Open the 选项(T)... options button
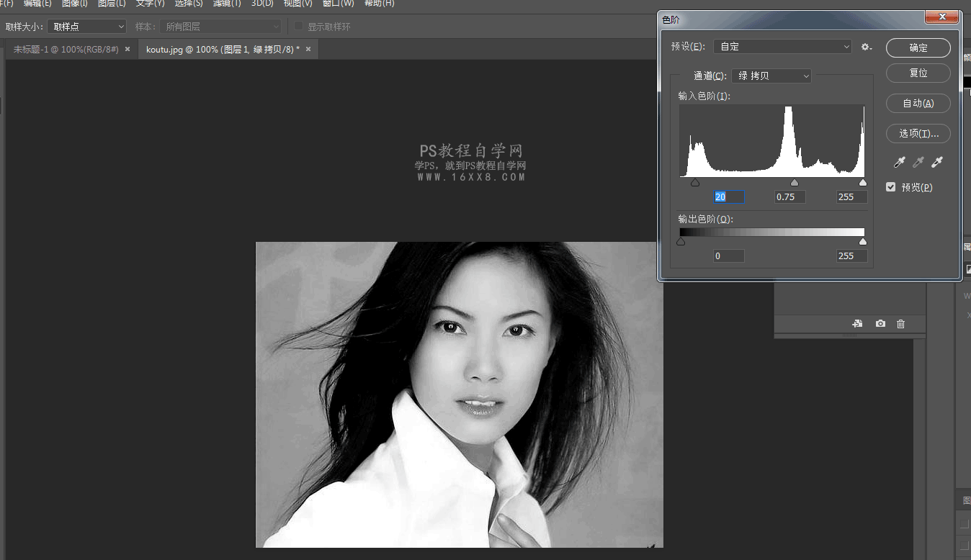The height and width of the screenshot is (560, 971). click(x=918, y=133)
